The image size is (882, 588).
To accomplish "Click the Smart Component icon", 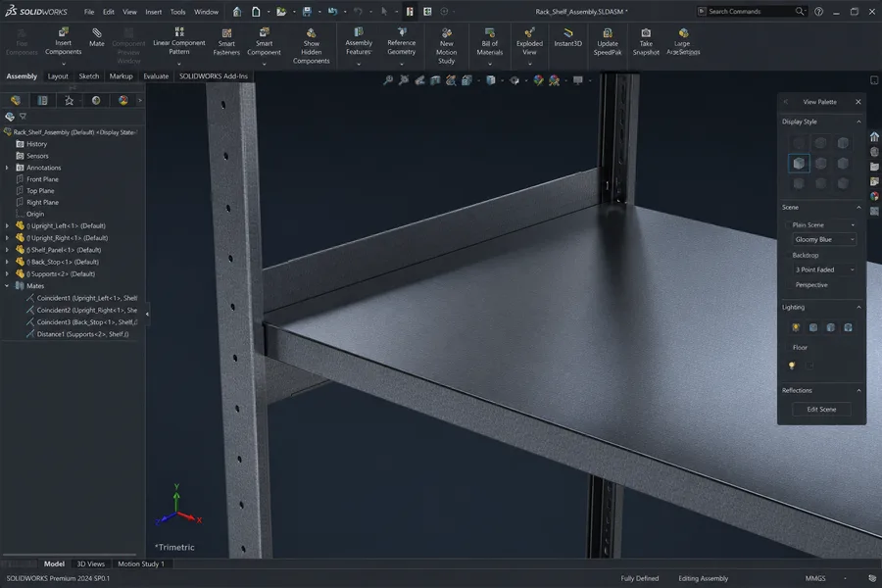I will point(264,33).
